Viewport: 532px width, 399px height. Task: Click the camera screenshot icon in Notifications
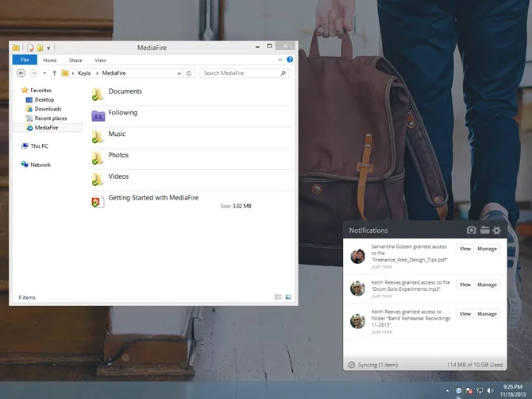point(472,230)
